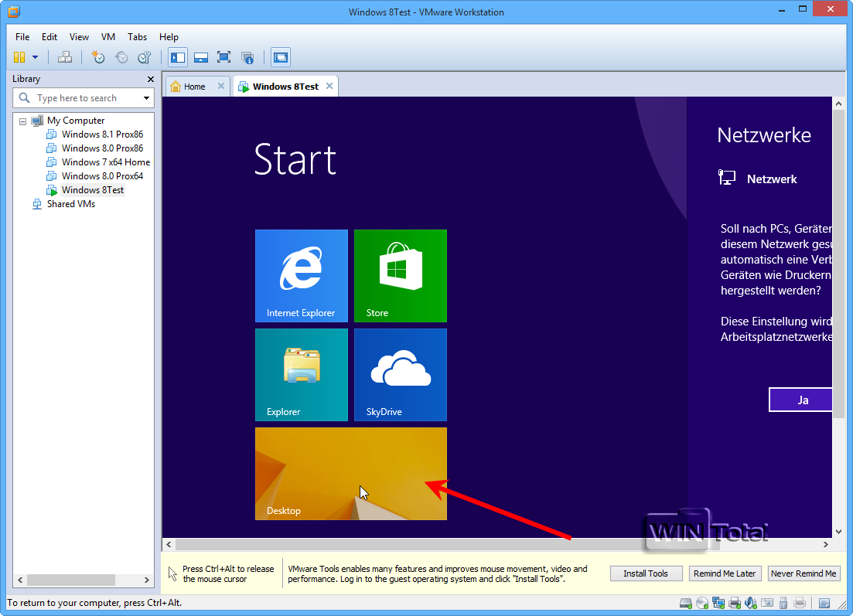Open the VM menu

[x=108, y=37]
